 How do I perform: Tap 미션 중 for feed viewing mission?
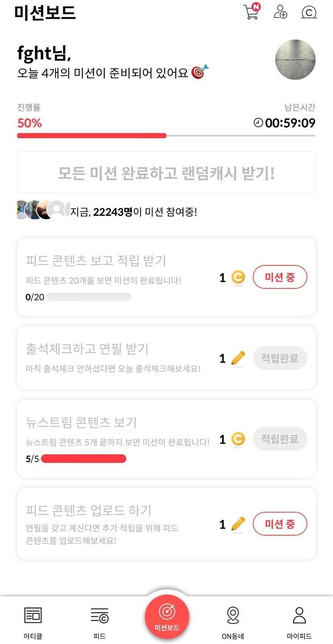[280, 277]
